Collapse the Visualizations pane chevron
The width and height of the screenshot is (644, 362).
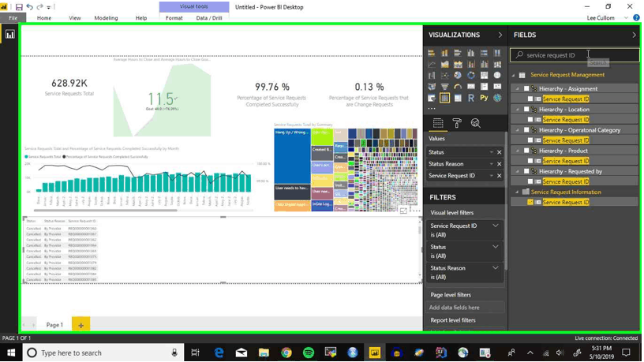pyautogui.click(x=500, y=35)
